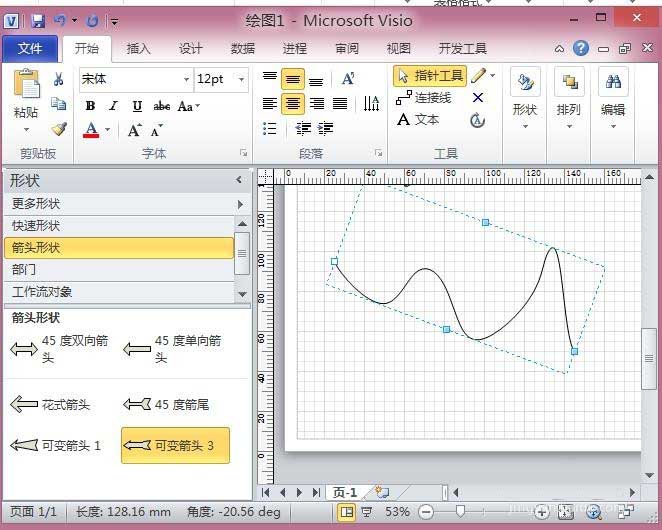
Task: Expand 更多形状 submenu arrow
Action: 240,204
